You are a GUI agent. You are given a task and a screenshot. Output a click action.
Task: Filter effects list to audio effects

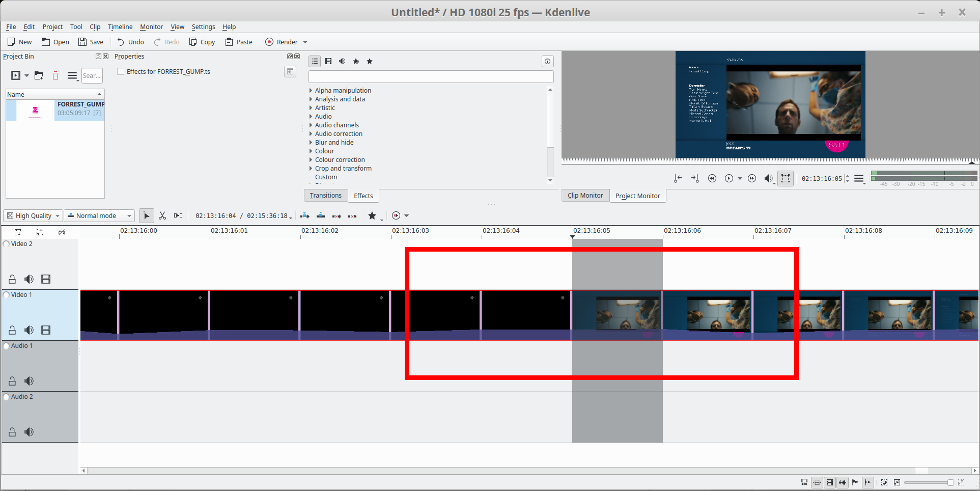point(342,61)
